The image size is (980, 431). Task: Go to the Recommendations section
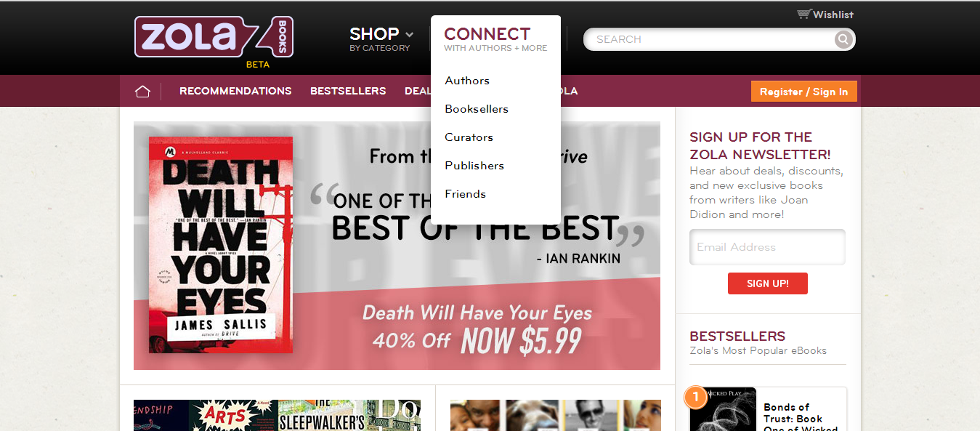[235, 91]
